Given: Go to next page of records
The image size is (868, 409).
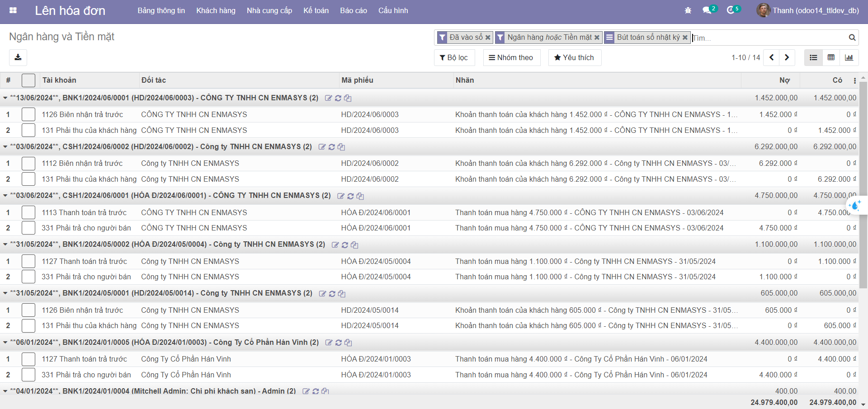Looking at the screenshot, I should click(787, 57).
